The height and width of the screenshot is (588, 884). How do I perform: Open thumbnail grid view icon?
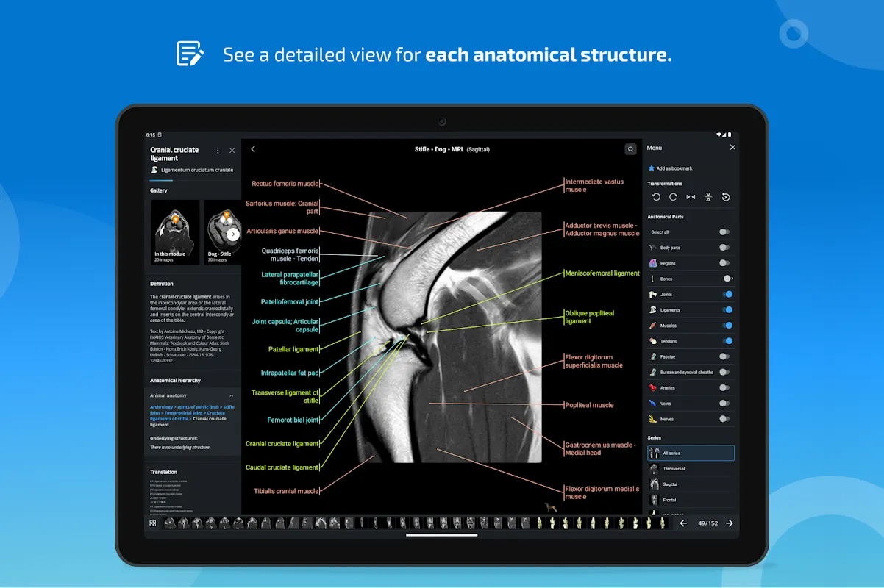click(153, 523)
